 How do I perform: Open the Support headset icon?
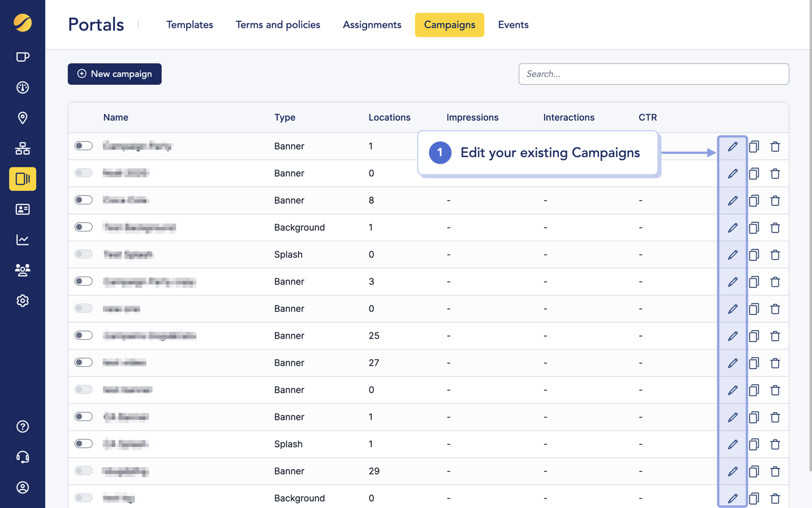pyautogui.click(x=23, y=457)
